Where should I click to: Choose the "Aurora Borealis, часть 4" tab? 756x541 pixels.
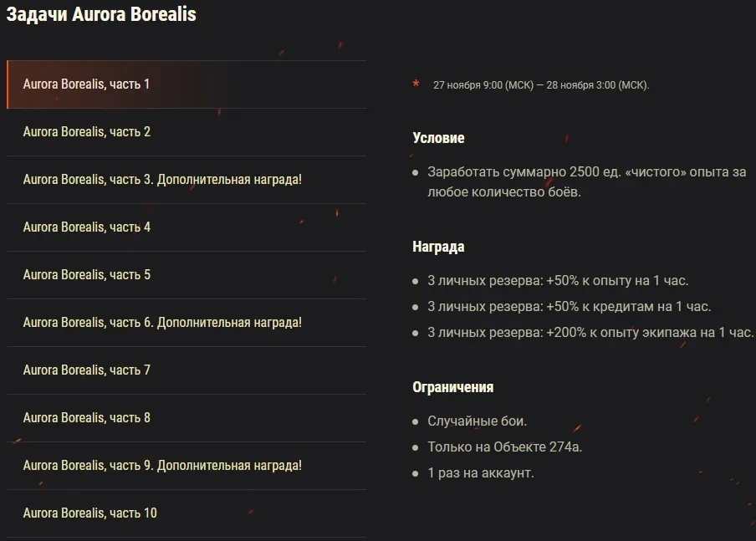click(87, 227)
